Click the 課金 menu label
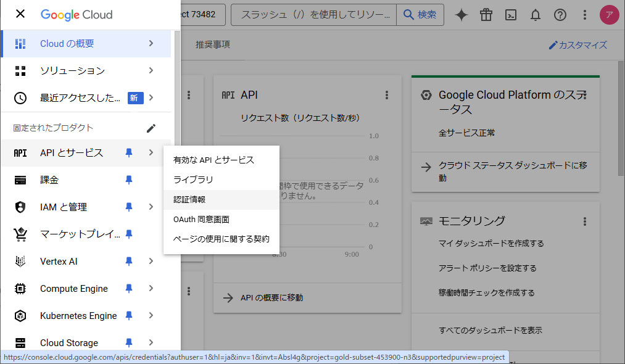625x364 pixels. click(x=49, y=180)
